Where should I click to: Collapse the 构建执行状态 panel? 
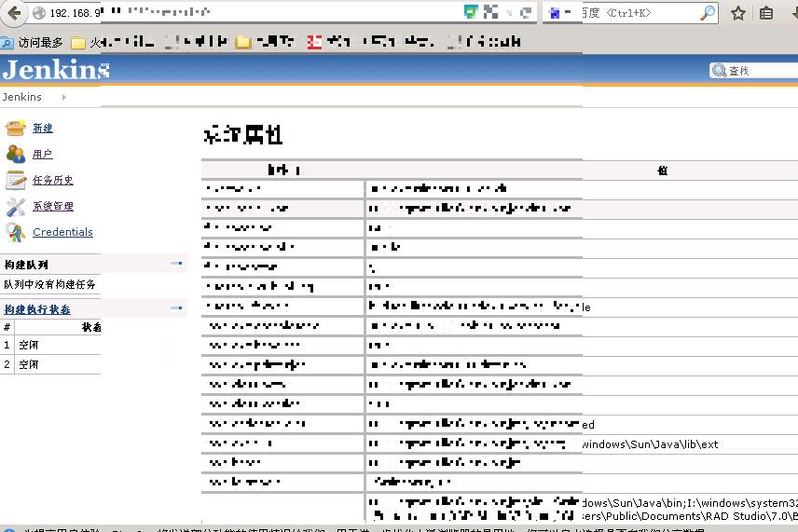176,307
